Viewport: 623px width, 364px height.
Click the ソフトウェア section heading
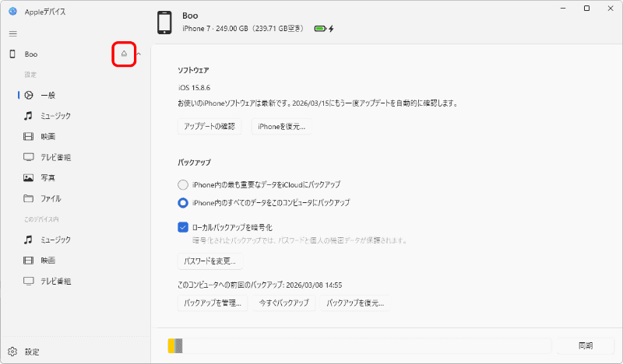click(x=193, y=70)
